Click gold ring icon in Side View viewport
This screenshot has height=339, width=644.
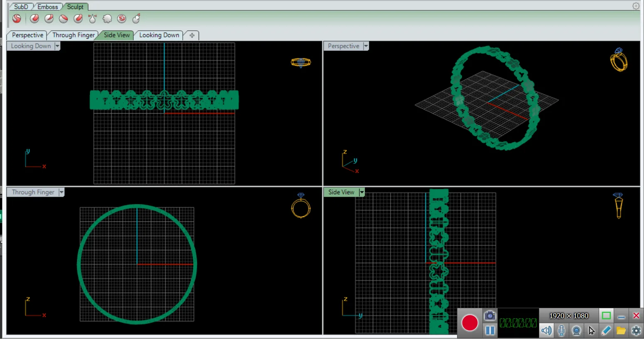point(618,205)
